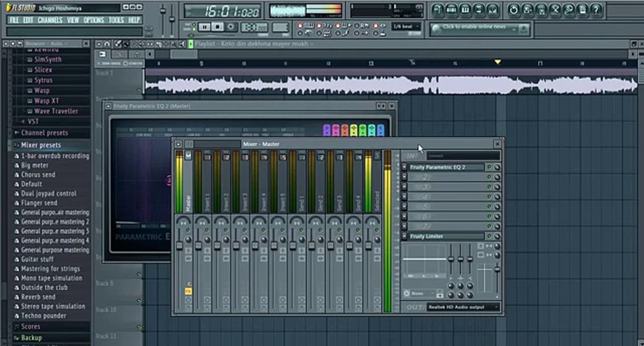The width and height of the screenshot is (644, 346).
Task: Toggle mute LED on Insert 1 mixer track
Action: [207, 230]
